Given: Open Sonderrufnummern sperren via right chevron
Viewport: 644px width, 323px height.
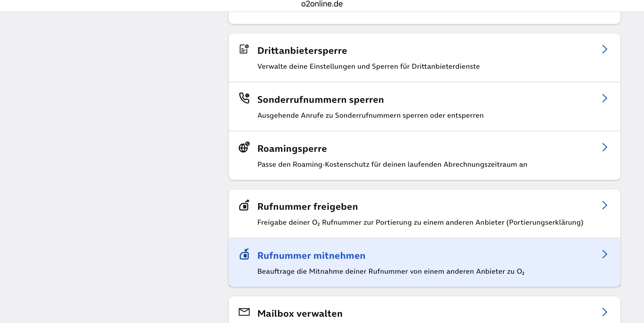Looking at the screenshot, I should tap(604, 98).
